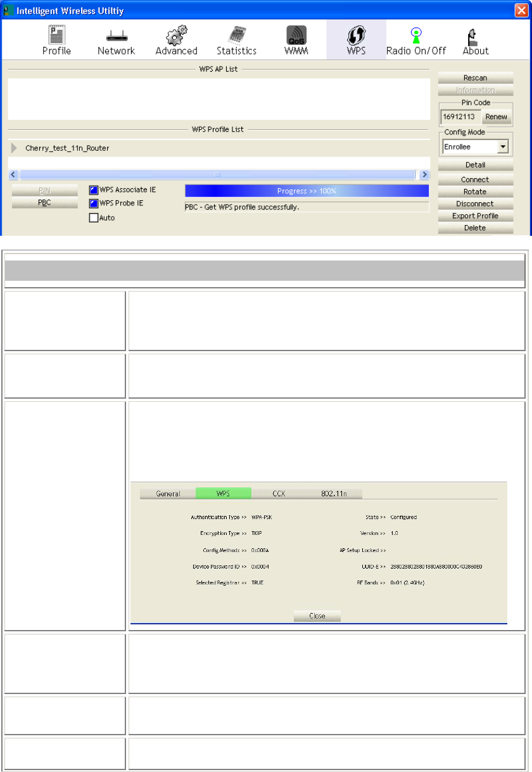The image size is (532, 772).
Task: Open the Statistics calculator icon
Action: [236, 35]
